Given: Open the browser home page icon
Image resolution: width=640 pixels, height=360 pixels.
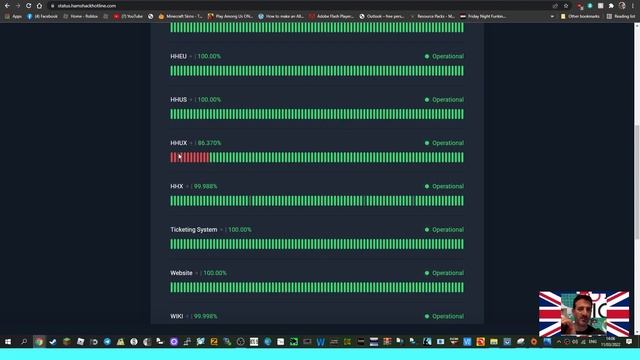Looking at the screenshot, I should (39, 6).
